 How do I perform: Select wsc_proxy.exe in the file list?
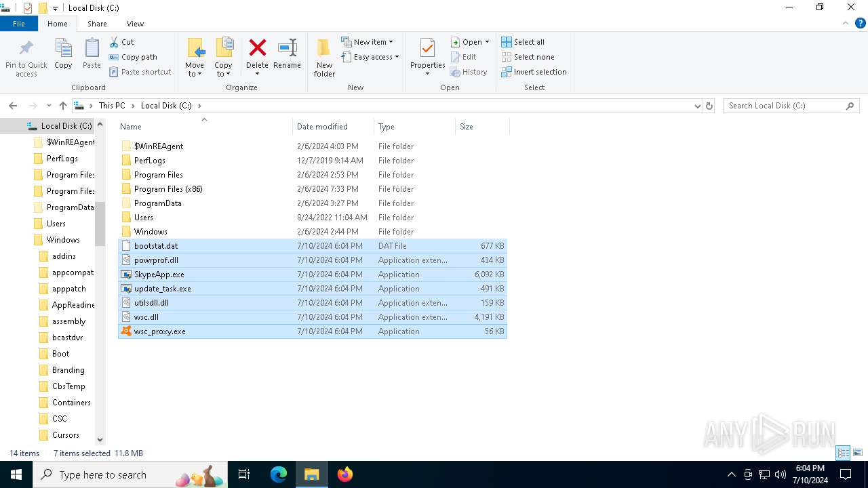312,331
